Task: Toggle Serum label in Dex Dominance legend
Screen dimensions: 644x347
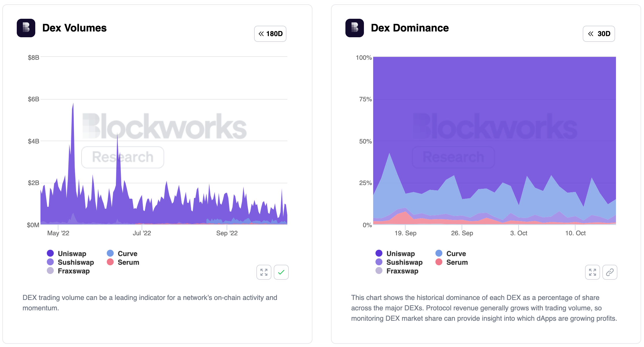Action: coord(457,262)
